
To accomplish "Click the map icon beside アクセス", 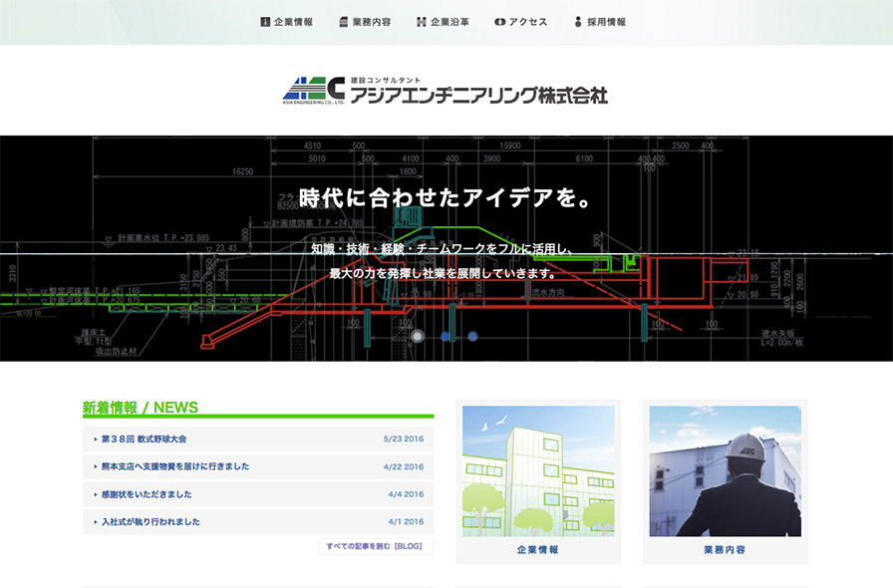I will [500, 22].
